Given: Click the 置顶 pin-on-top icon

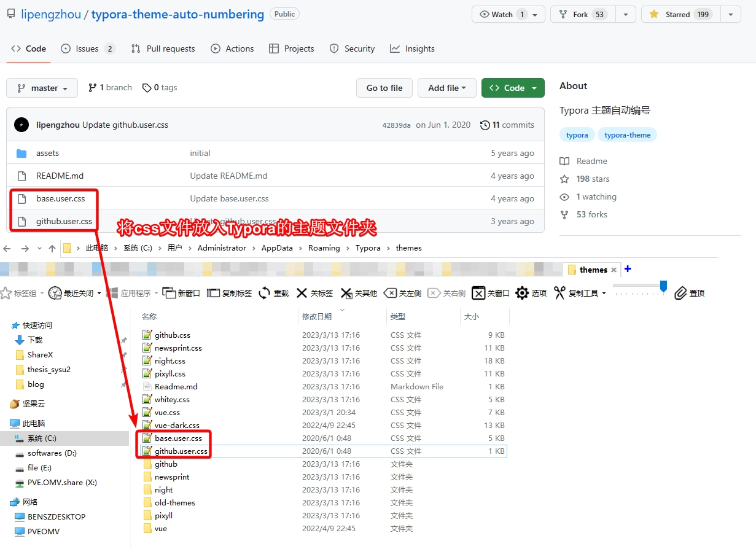Looking at the screenshot, I should [680, 293].
